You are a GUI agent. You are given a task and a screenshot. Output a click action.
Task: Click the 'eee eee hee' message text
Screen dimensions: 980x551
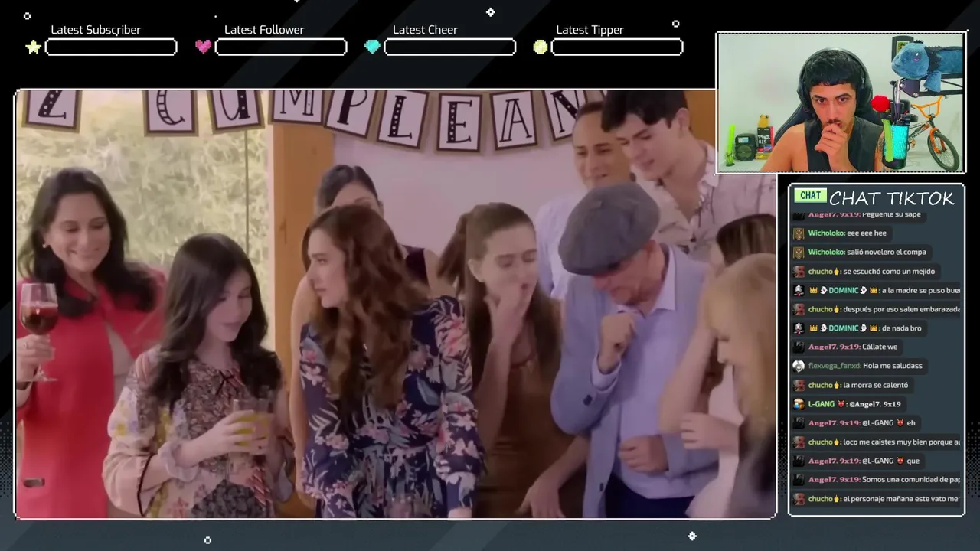tap(867, 233)
